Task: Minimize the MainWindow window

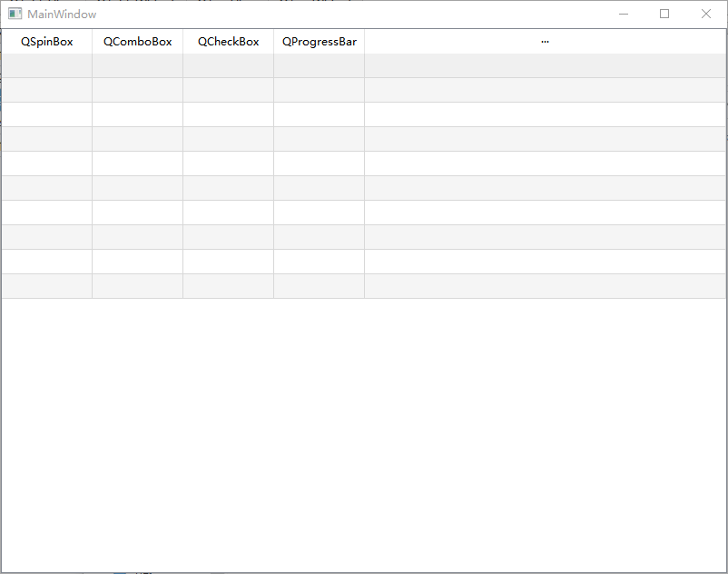Action: point(624,14)
